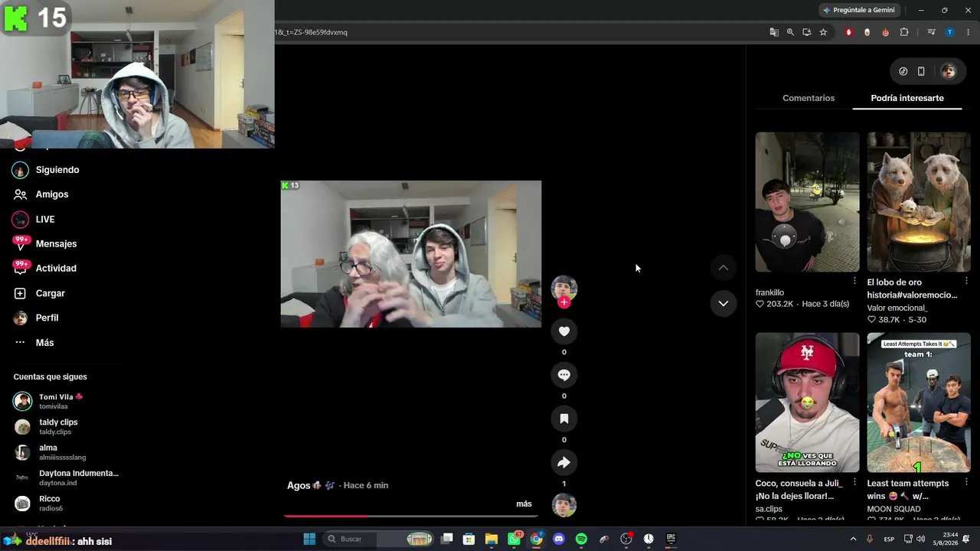Open Google Translate icon in the address bar

(774, 32)
